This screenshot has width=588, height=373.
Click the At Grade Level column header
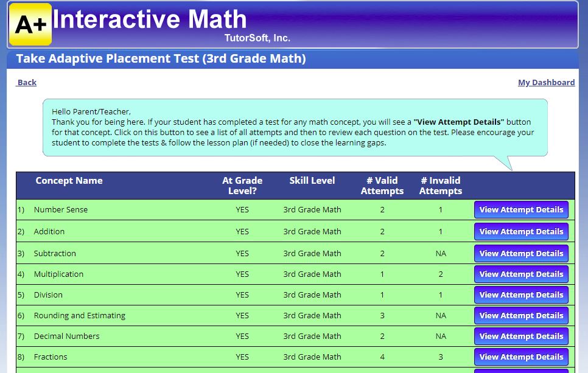pos(242,186)
